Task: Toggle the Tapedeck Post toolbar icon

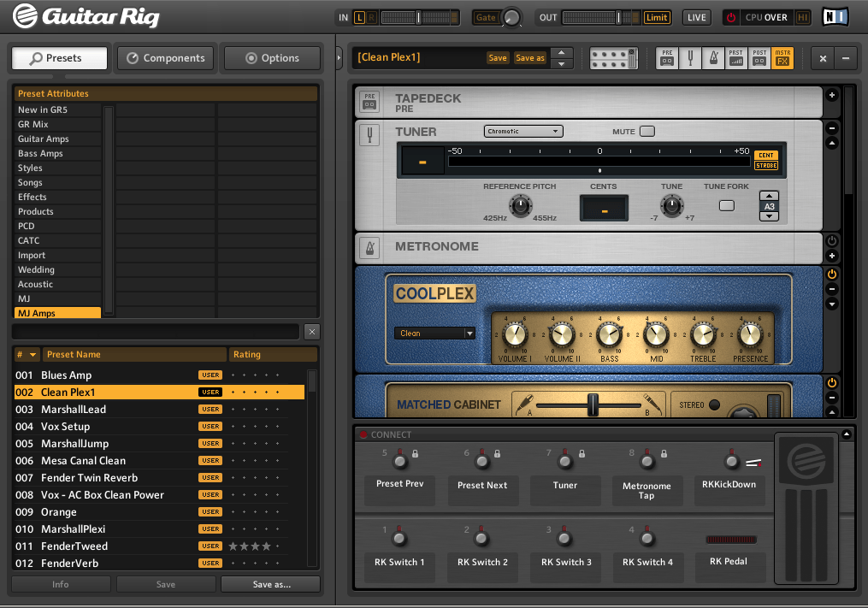Action: [x=759, y=58]
